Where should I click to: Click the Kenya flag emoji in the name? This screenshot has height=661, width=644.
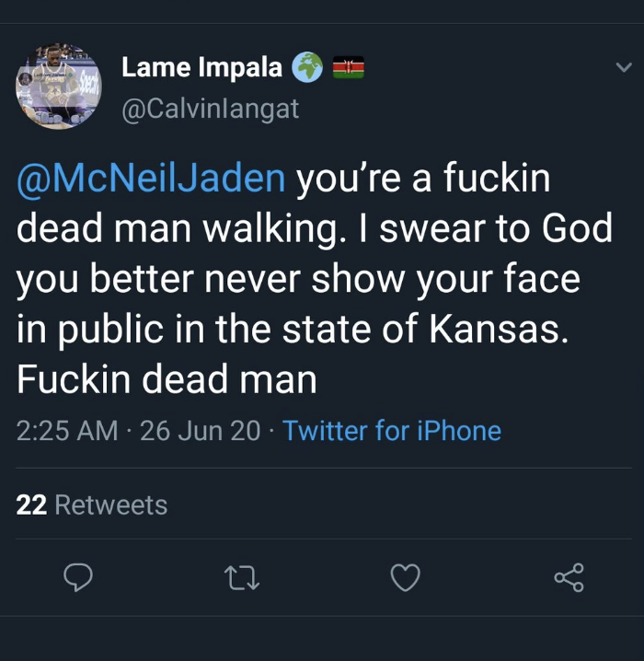pyautogui.click(x=348, y=67)
